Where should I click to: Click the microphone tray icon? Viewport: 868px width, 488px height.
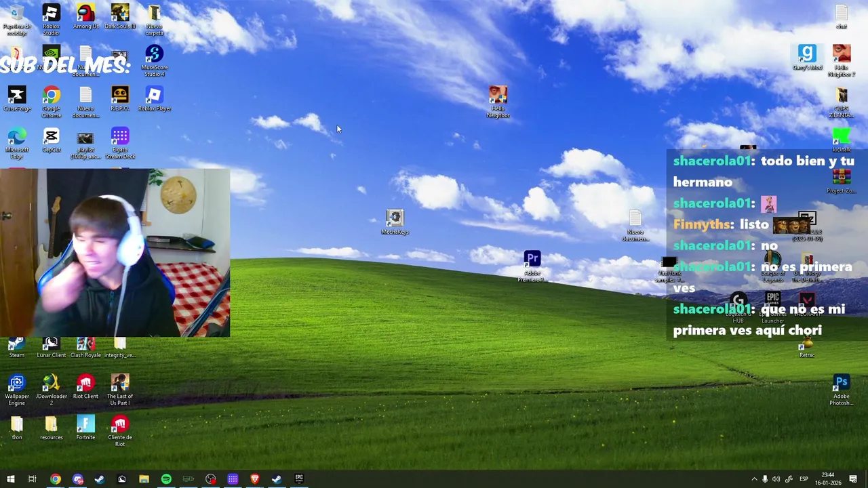(x=765, y=479)
